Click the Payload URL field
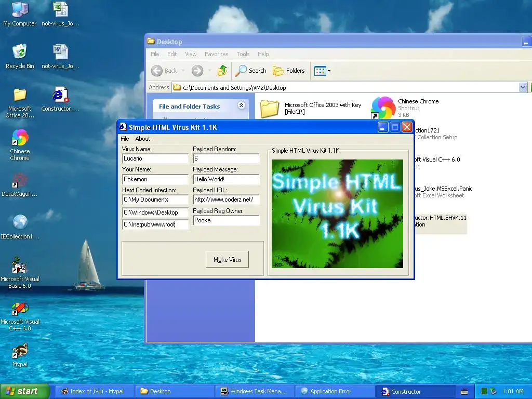The width and height of the screenshot is (532, 399). point(226,199)
